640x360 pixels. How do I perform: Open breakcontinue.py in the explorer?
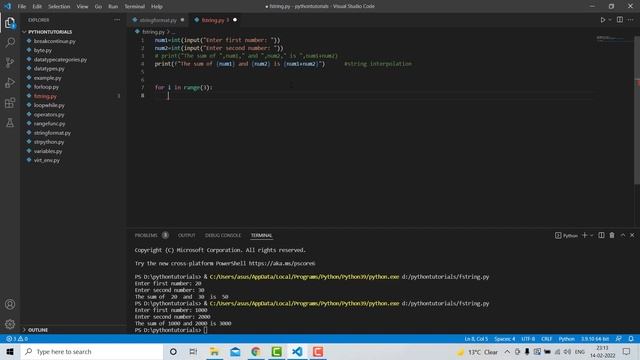point(55,41)
